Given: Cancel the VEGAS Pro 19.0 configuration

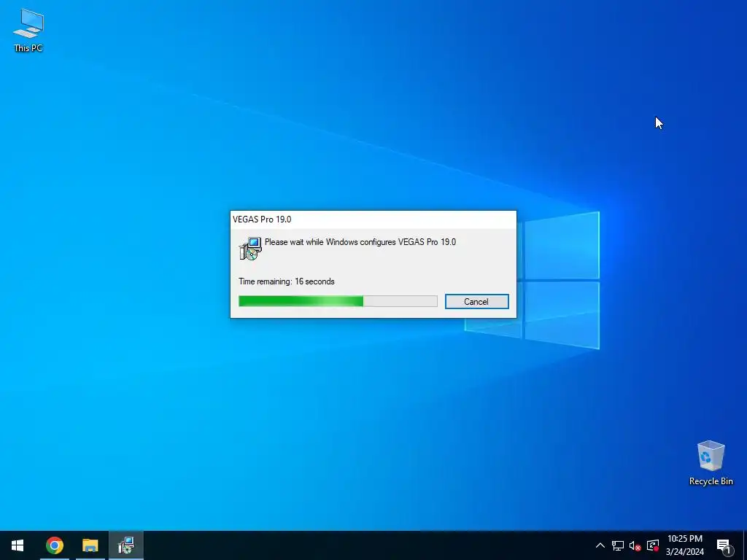Looking at the screenshot, I should coord(476,301).
